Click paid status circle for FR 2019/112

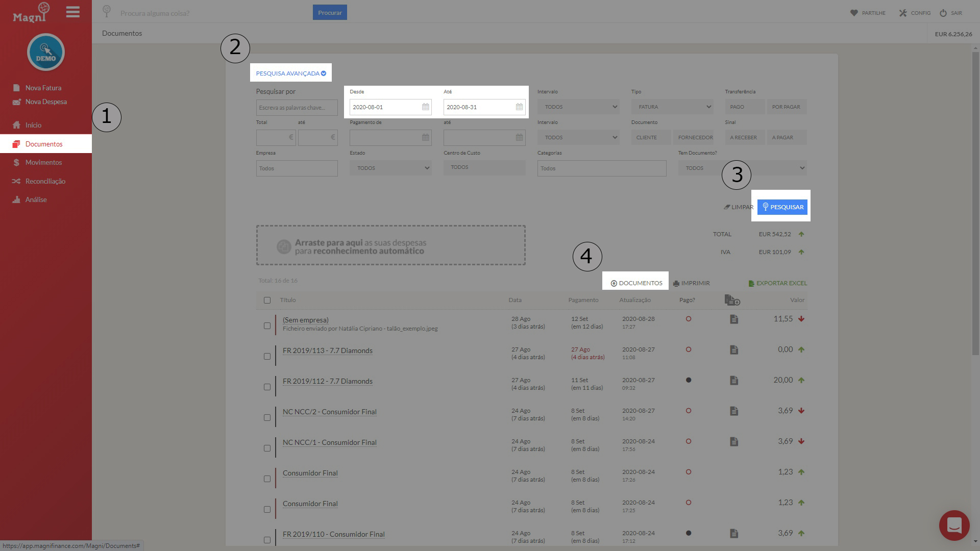pos(689,380)
